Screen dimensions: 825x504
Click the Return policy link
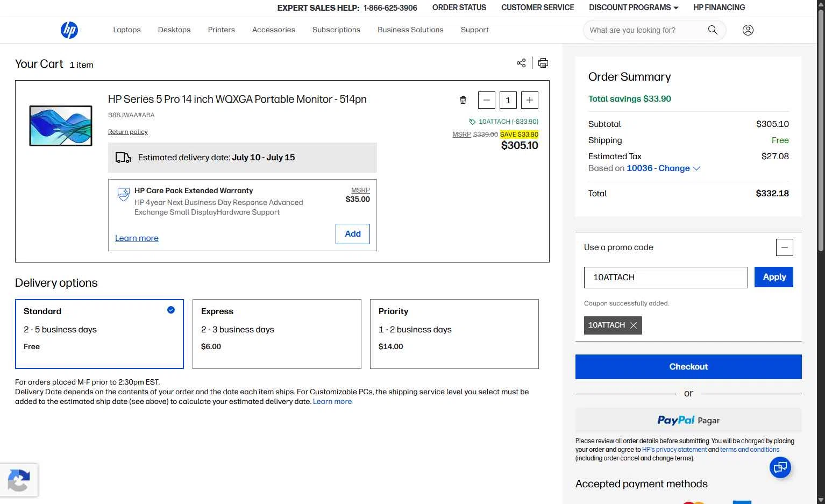(128, 132)
